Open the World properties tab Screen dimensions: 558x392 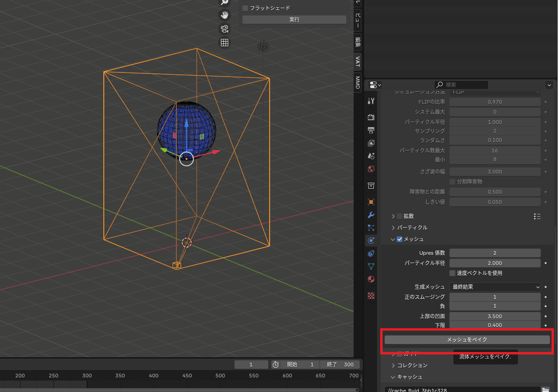371,169
